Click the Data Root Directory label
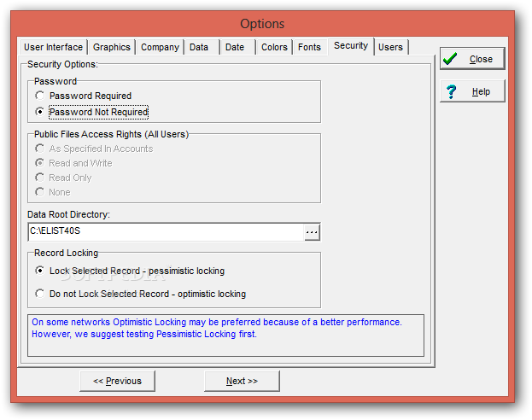This screenshot has width=532, height=420. point(68,214)
